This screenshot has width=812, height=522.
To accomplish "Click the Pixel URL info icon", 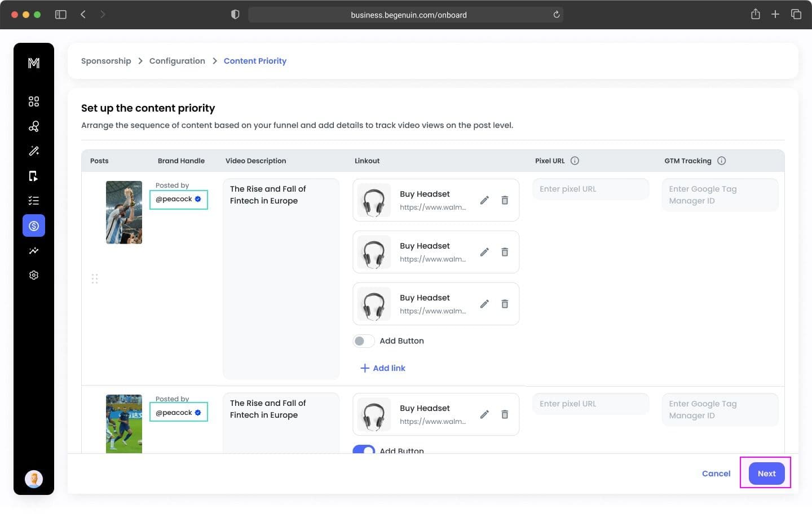I will click(x=575, y=161).
